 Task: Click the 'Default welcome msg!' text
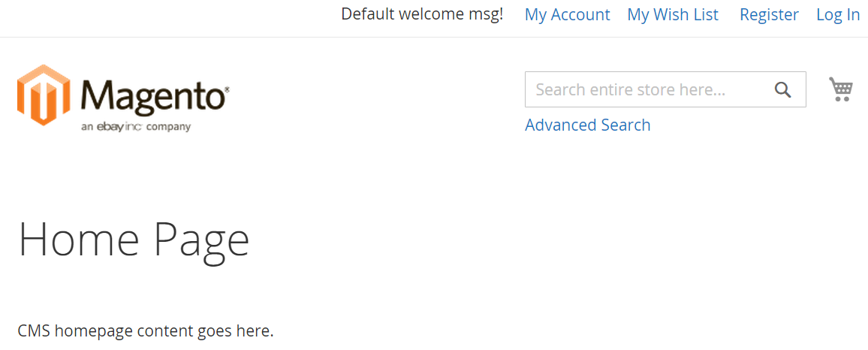click(x=422, y=14)
